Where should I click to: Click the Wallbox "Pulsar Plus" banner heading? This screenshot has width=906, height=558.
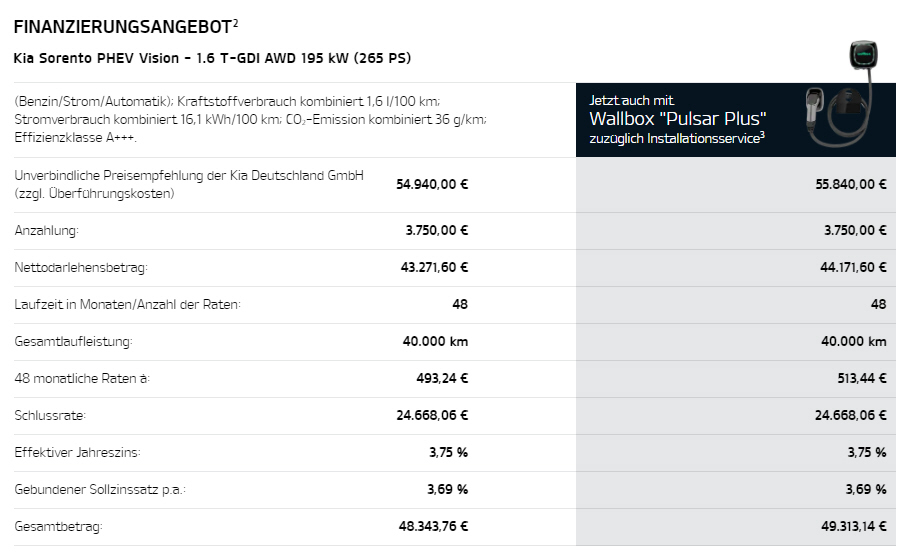coord(677,118)
